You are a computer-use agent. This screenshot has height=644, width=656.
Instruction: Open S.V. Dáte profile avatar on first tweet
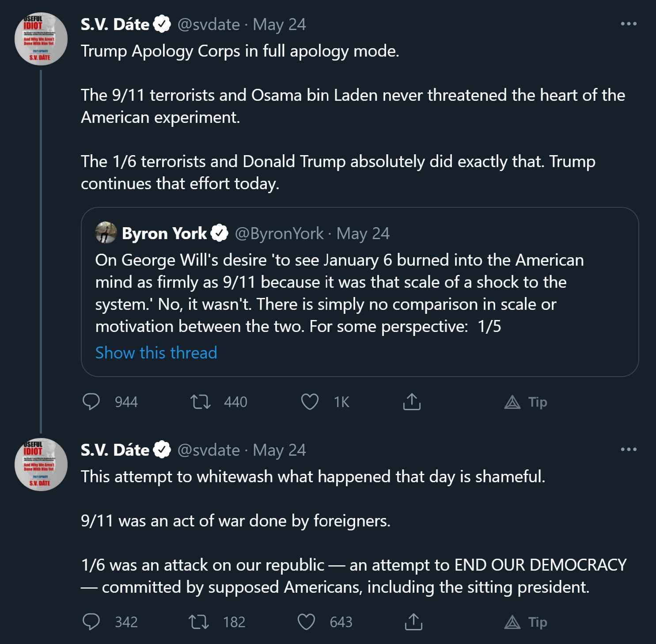41,39
